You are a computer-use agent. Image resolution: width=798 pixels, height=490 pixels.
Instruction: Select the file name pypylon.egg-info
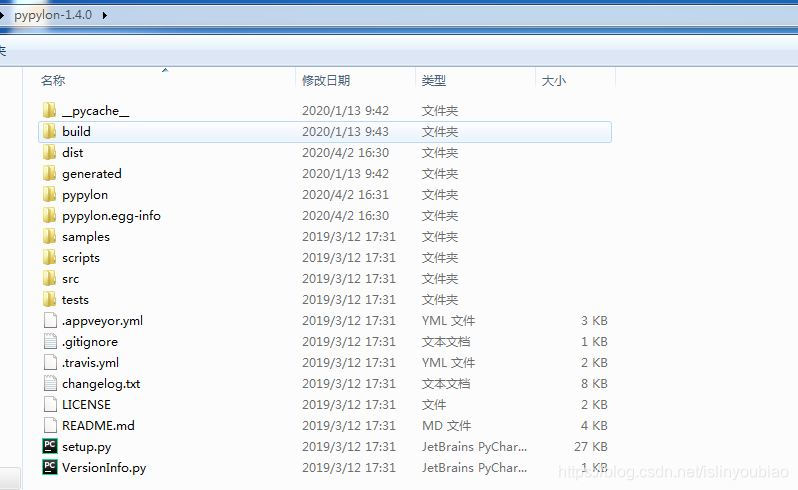[x=111, y=216]
